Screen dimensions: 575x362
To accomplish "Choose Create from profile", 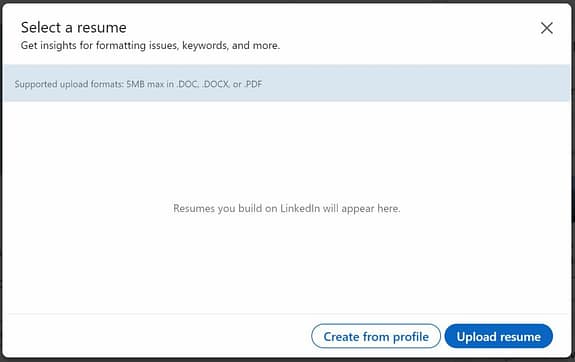I will [x=376, y=336].
